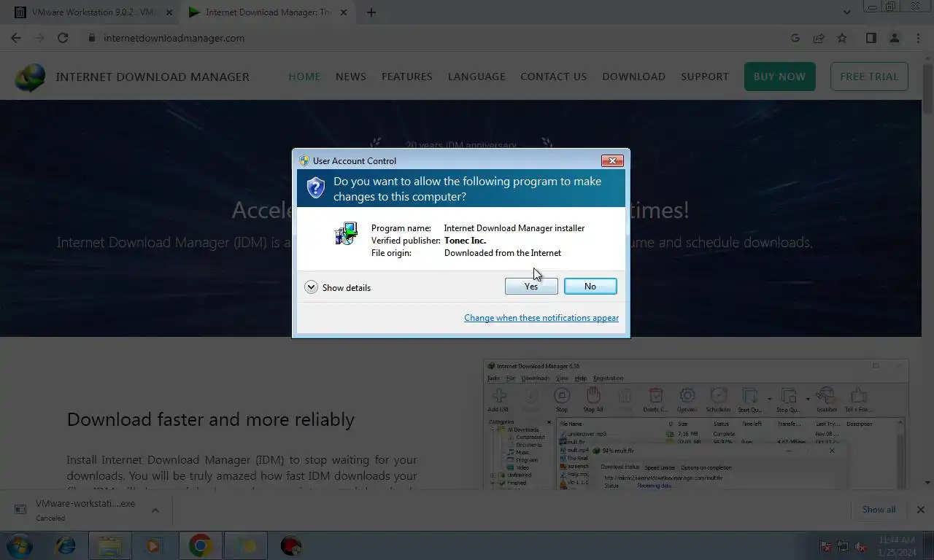Click the HOME navigation item
This screenshot has width=934, height=560.
pos(304,77)
